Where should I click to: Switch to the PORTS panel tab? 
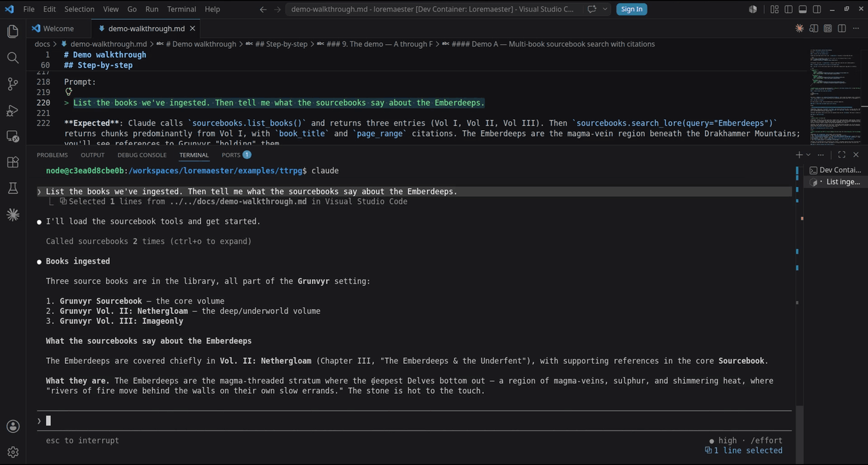pos(236,155)
